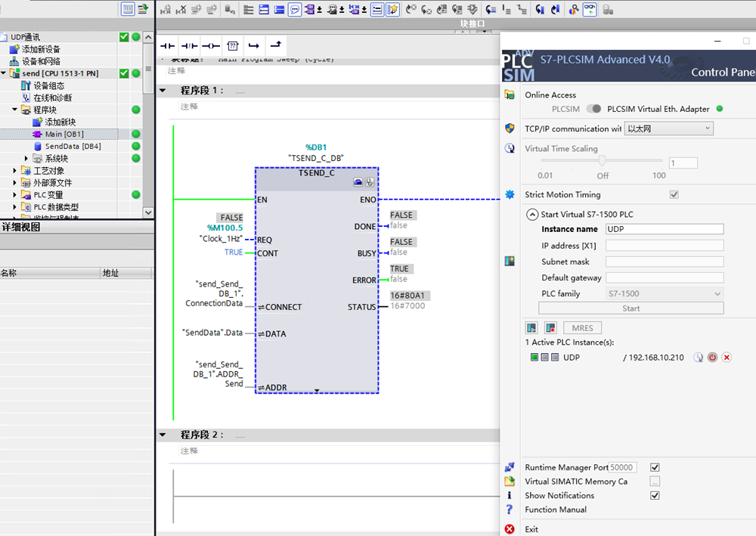Toggle PLCSIM Virtual Eth. Adapter switch
The width and height of the screenshot is (756, 536).
click(595, 109)
